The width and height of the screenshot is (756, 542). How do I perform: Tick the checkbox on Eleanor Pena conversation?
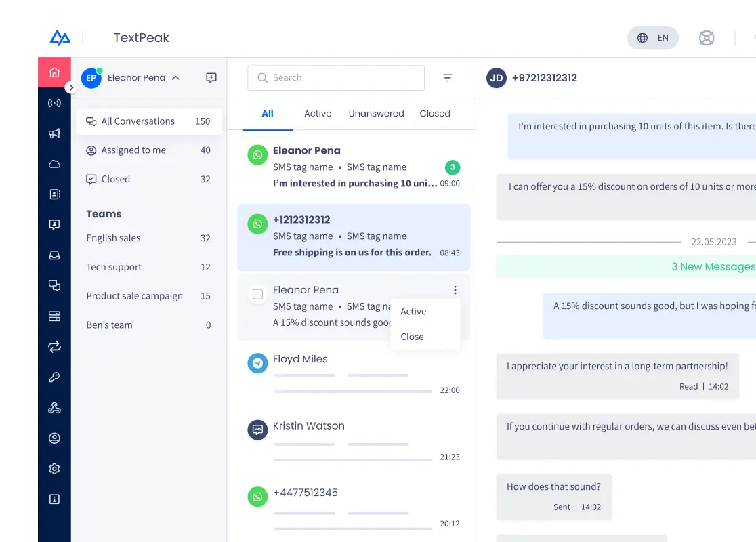(x=257, y=294)
